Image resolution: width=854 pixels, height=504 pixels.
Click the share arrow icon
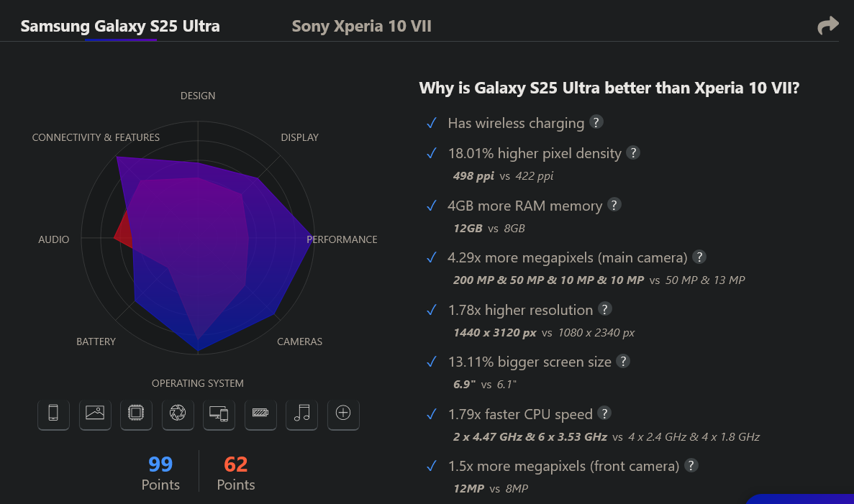coord(828,26)
